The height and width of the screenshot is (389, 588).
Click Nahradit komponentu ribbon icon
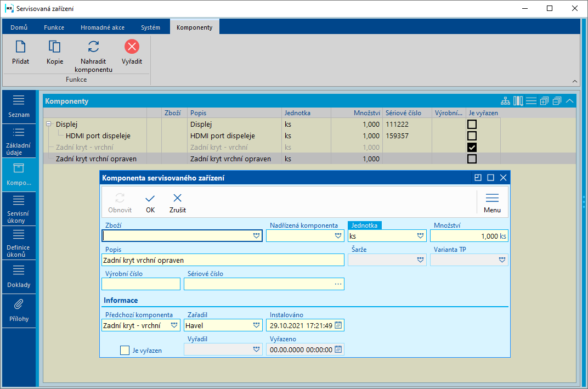tap(93, 47)
